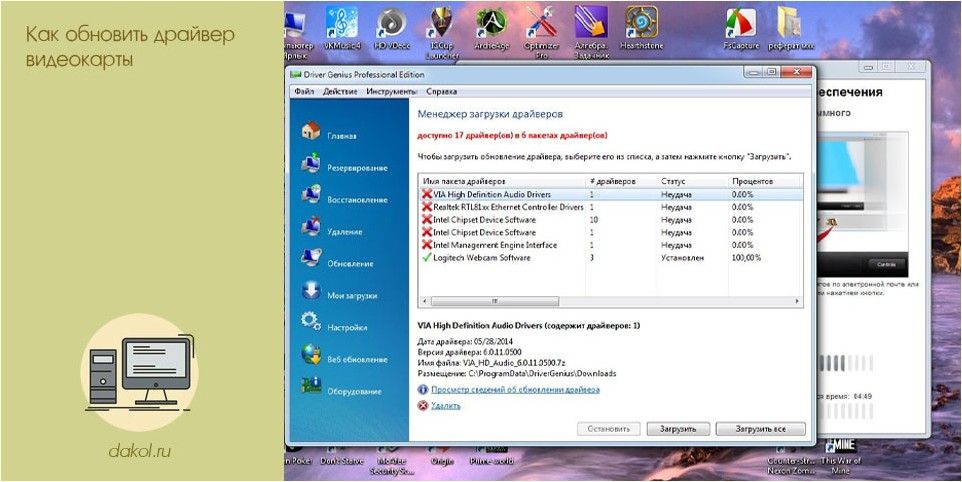Image resolution: width=962 pixels, height=482 pixels.
Task: Sort by the # драйверов column header
Action: coord(621,182)
